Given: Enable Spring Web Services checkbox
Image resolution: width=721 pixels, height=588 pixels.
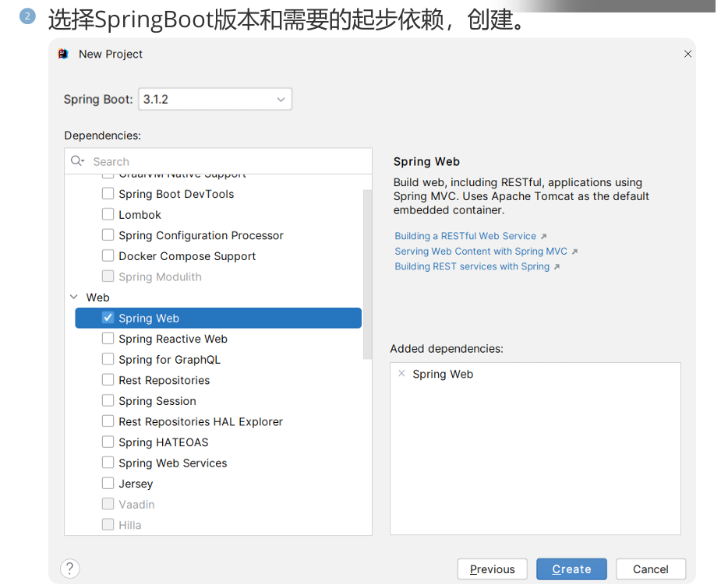Looking at the screenshot, I should pyautogui.click(x=108, y=462).
